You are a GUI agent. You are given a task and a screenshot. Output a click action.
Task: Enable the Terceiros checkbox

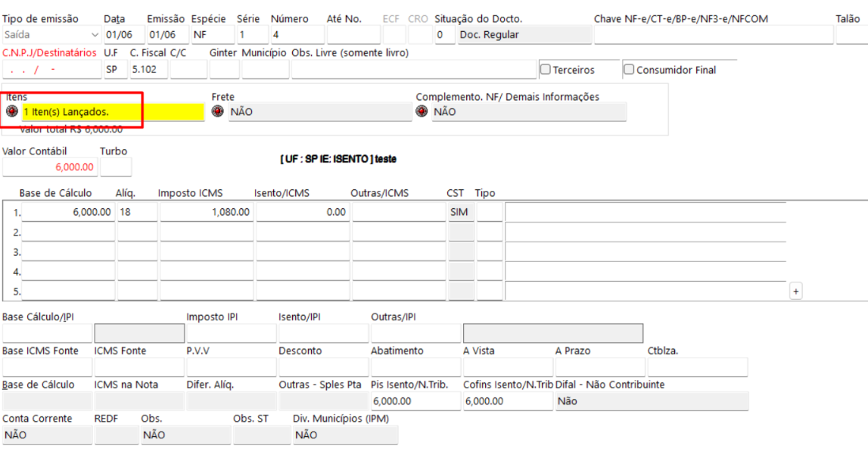pos(546,70)
